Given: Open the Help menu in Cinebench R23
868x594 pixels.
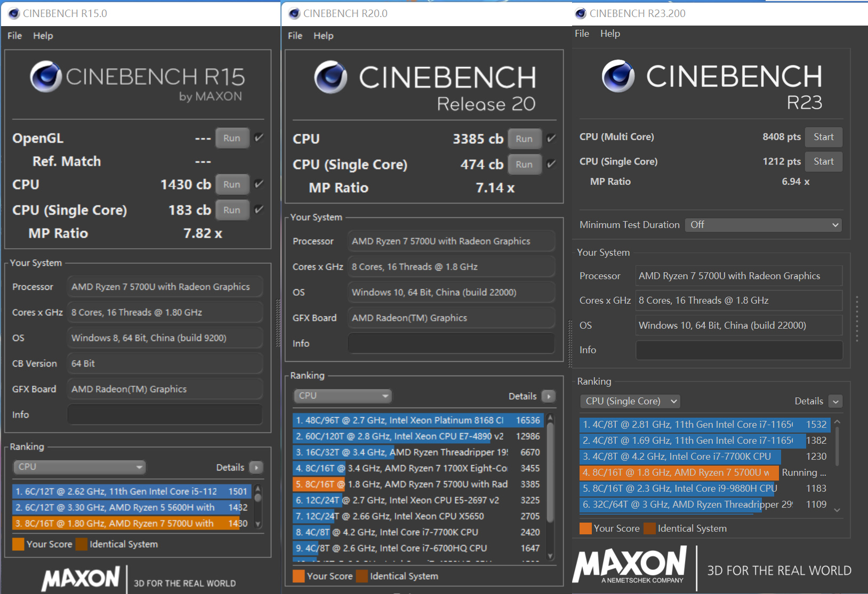Looking at the screenshot, I should (610, 34).
